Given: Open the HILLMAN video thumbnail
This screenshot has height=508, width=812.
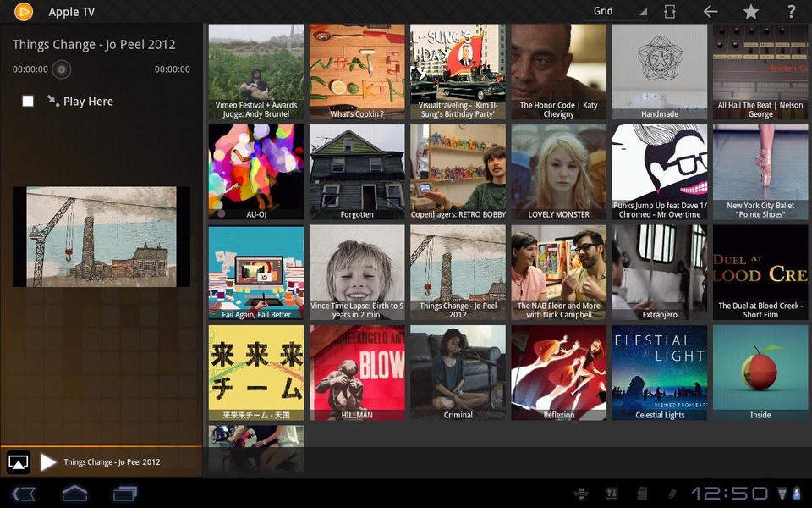Looking at the screenshot, I should [x=357, y=373].
